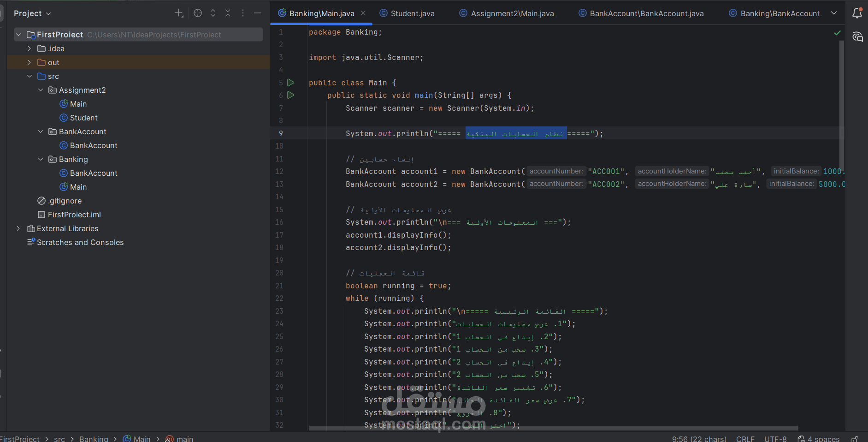Click the Collapse All icon in Project panel
The image size is (868, 442).
(x=228, y=13)
